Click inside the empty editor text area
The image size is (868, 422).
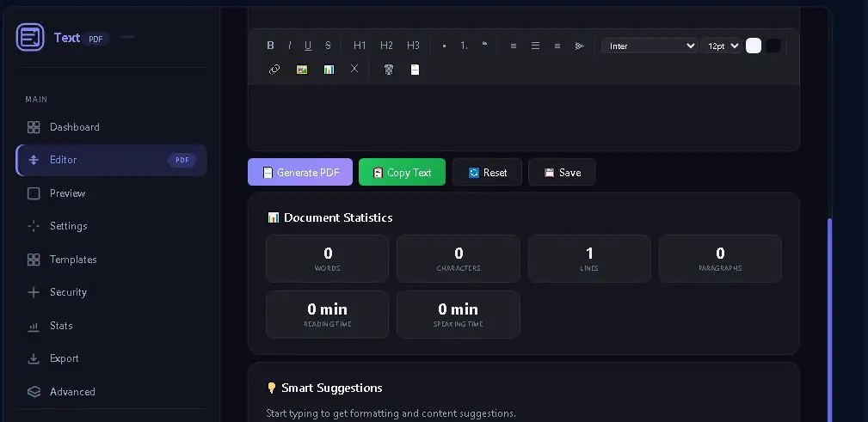click(524, 117)
